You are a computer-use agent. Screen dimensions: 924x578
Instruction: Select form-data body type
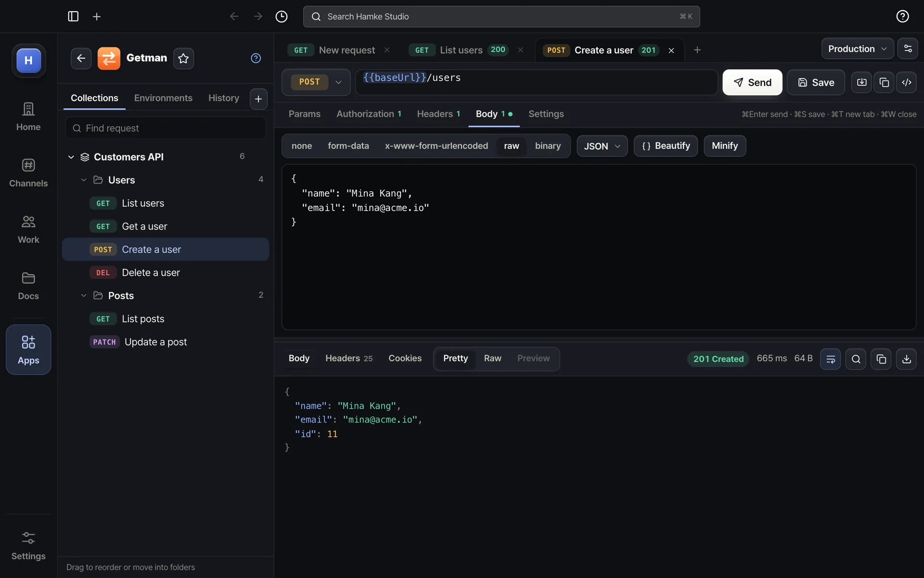(348, 146)
